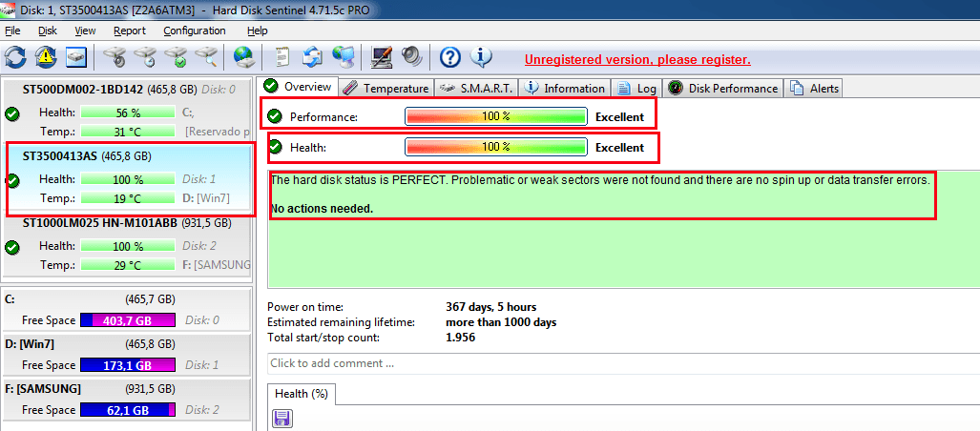
Task: Switch to the Disk Performance tab
Action: [x=723, y=89]
